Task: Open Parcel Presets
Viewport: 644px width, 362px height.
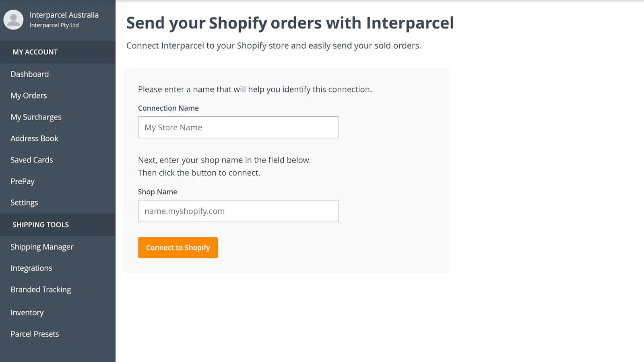Action: point(35,334)
